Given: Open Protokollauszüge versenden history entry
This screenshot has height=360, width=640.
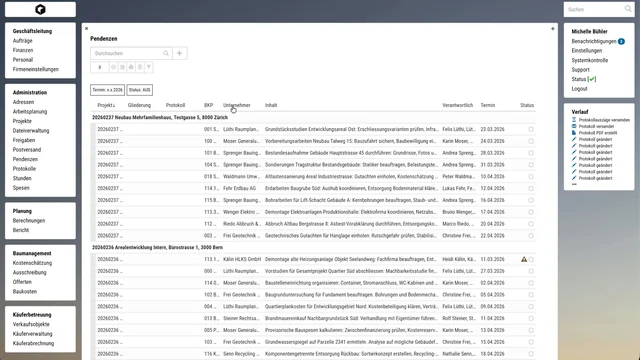Looking at the screenshot, I should point(604,120).
